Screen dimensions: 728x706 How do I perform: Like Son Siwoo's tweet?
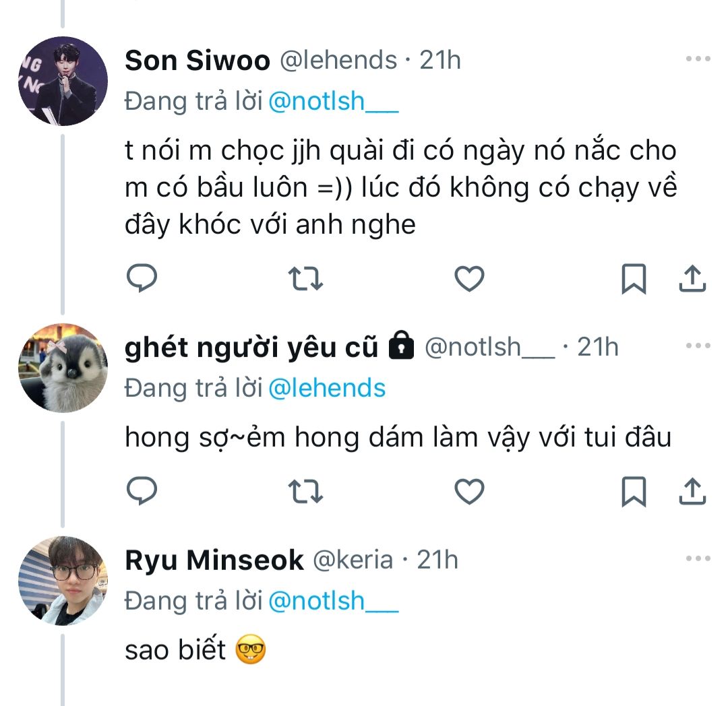click(x=469, y=278)
